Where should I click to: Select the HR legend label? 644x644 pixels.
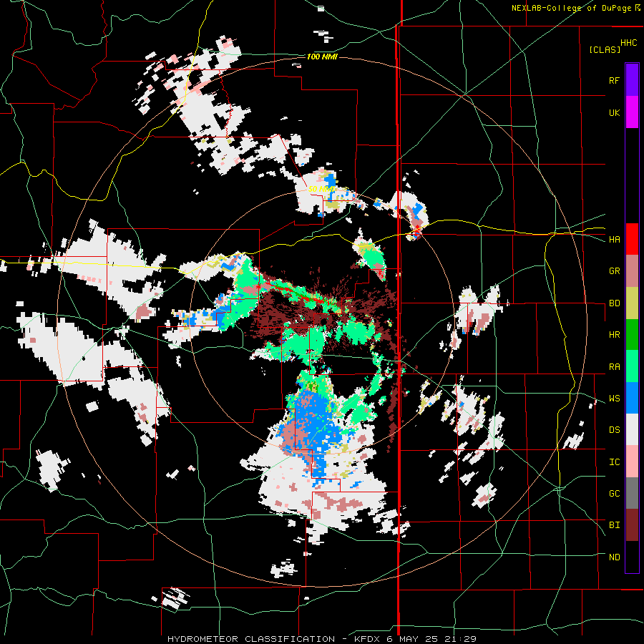tap(614, 335)
